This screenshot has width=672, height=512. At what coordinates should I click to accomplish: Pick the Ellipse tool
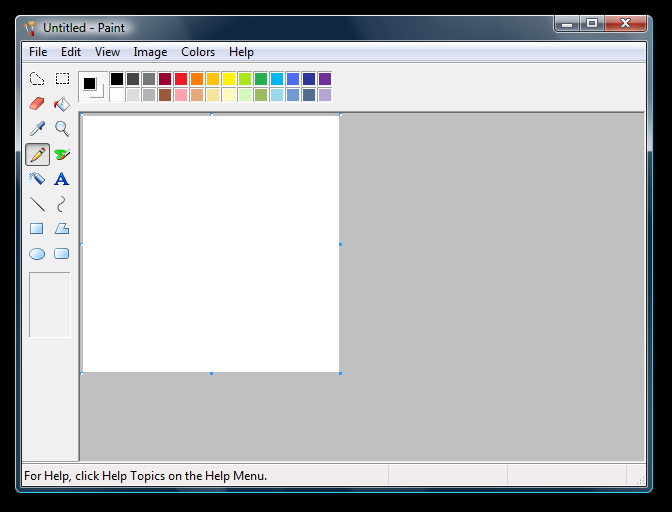coord(37,254)
